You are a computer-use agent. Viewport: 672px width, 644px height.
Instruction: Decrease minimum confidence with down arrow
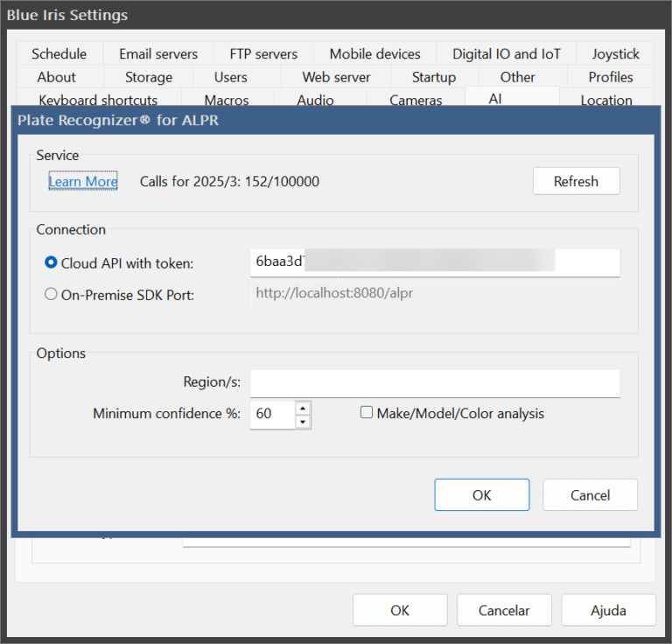pos(303,422)
